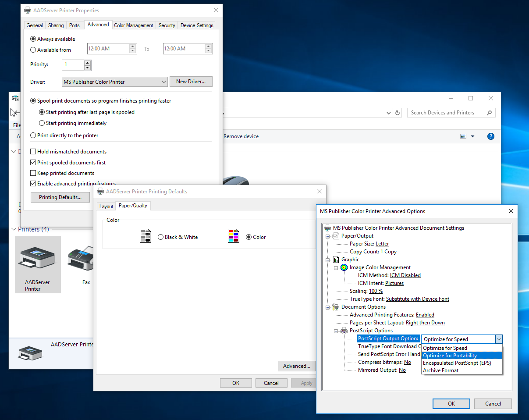Click the New Driver... button
The image size is (529, 420).
(191, 82)
